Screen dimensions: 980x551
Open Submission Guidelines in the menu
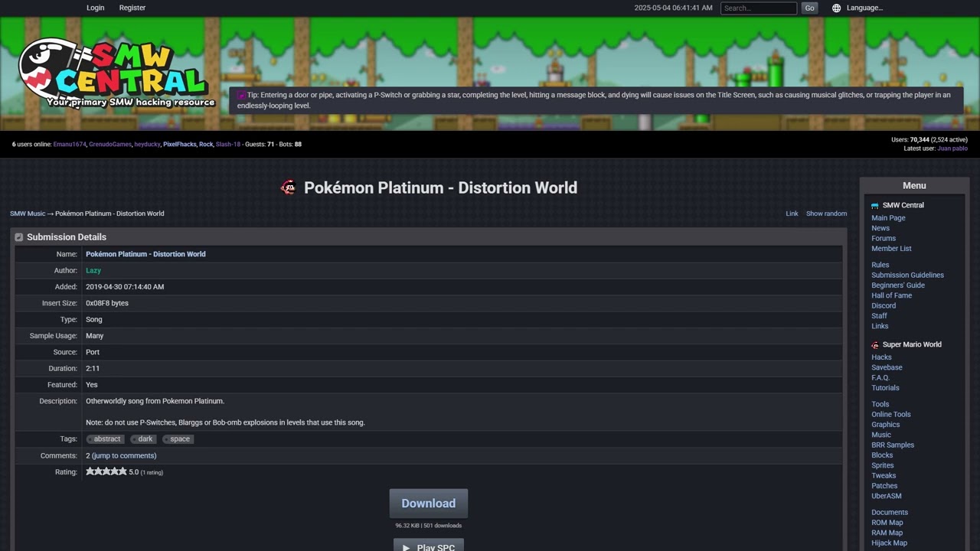coord(907,275)
